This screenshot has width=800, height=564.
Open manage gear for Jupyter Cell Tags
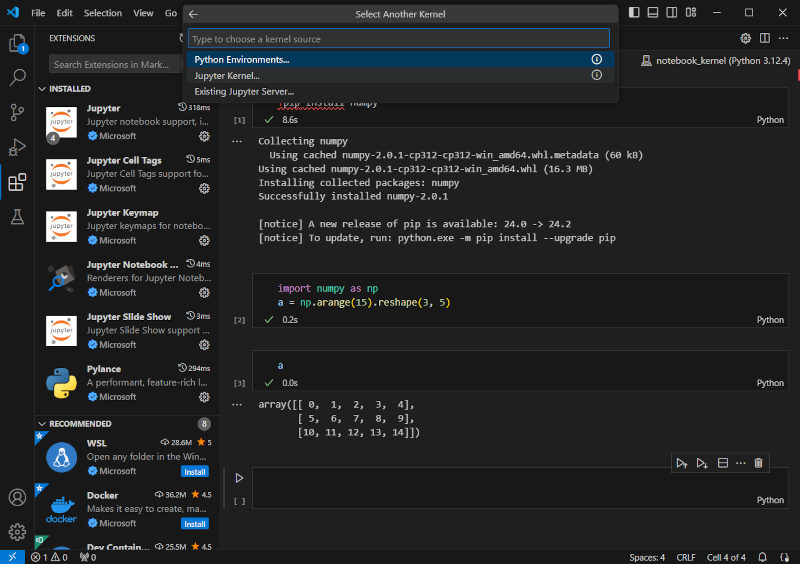pos(204,188)
